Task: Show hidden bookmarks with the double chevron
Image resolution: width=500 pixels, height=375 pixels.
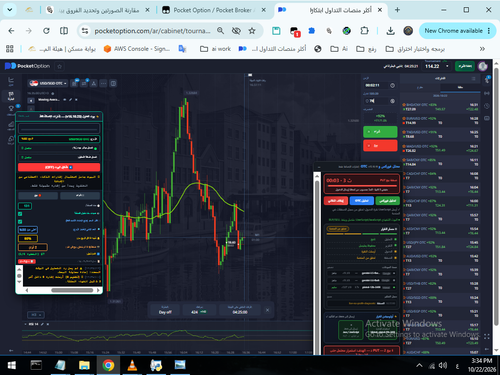Action: [x=482, y=49]
